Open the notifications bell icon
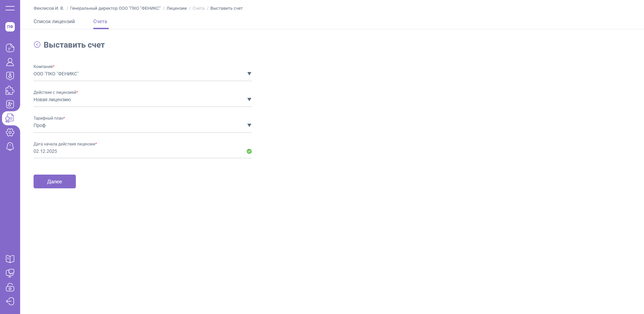 [10, 146]
